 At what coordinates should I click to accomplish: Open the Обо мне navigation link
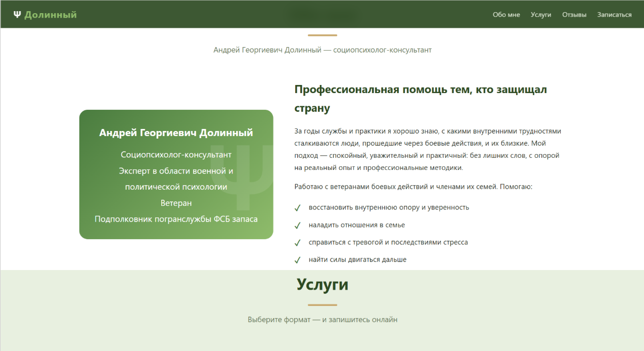[x=506, y=15]
